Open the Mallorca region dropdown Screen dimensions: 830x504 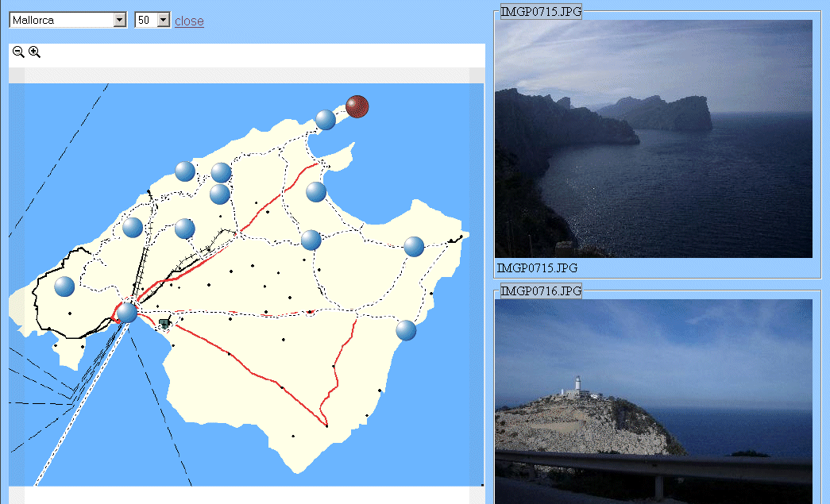[68, 20]
